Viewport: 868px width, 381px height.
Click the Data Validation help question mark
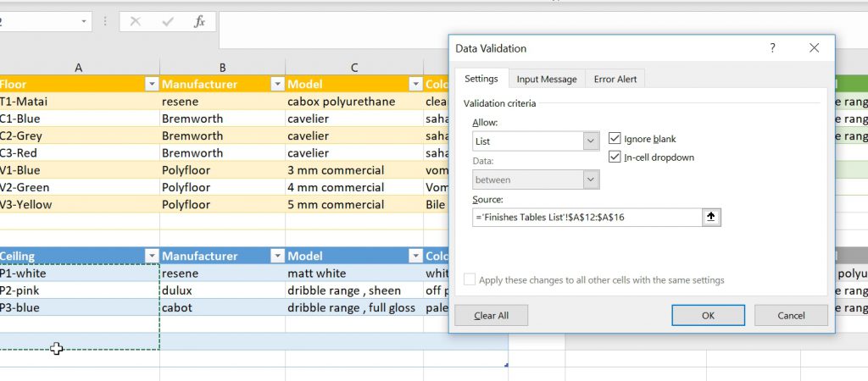(772, 49)
